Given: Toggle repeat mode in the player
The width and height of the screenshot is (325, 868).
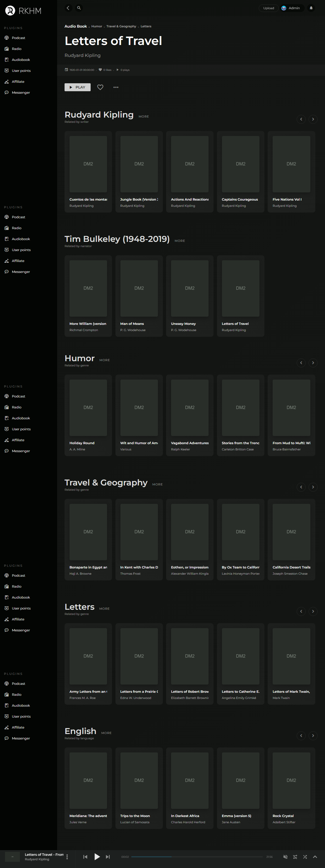Looking at the screenshot, I should click(x=295, y=857).
